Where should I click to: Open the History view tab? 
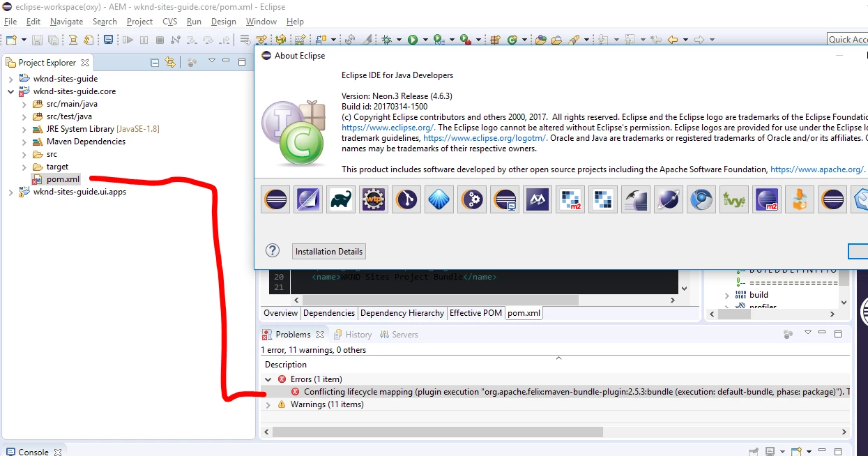click(352, 335)
